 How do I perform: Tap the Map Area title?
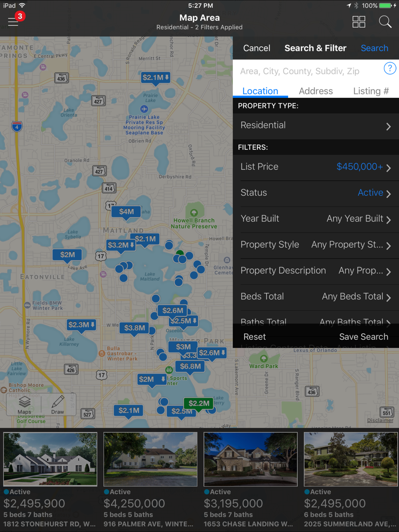click(199, 18)
